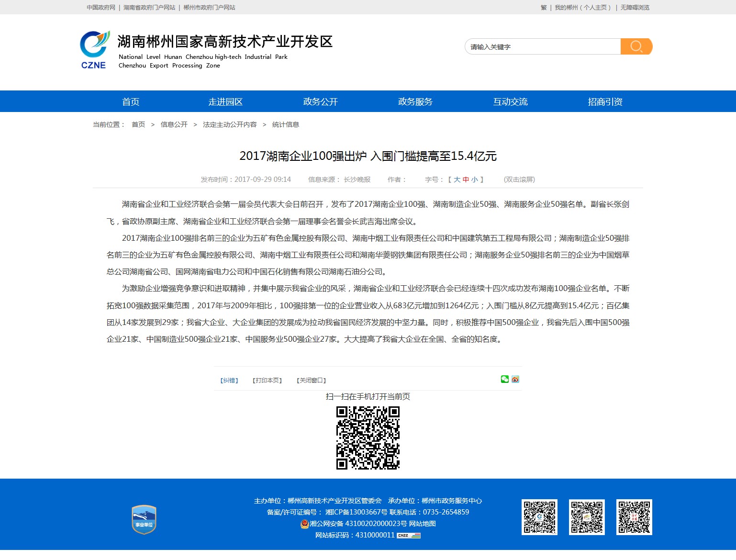Screen dimensions: 736x560
Task: Click the 【打印本页】 print page link
Action: 267,381
